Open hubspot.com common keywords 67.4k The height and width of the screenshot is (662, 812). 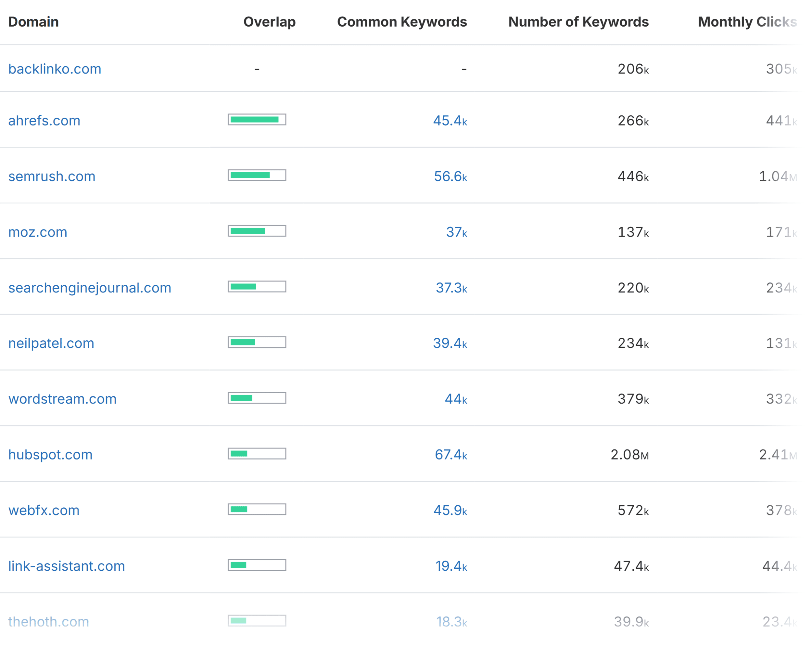[x=451, y=455]
